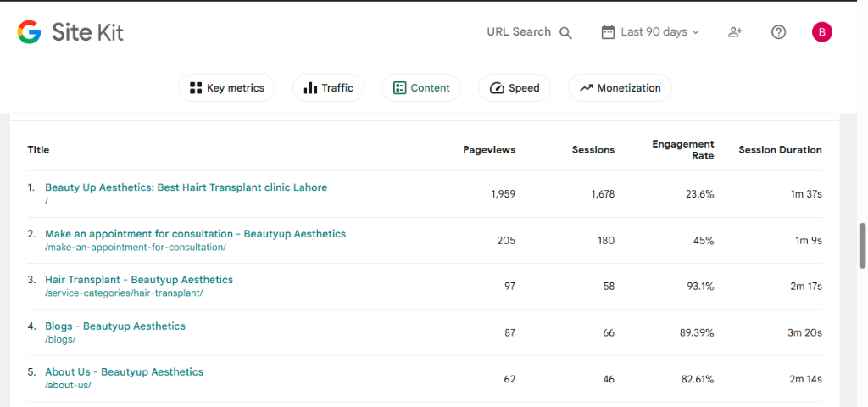
Task: Click the Session Duration column header
Action: coord(780,149)
